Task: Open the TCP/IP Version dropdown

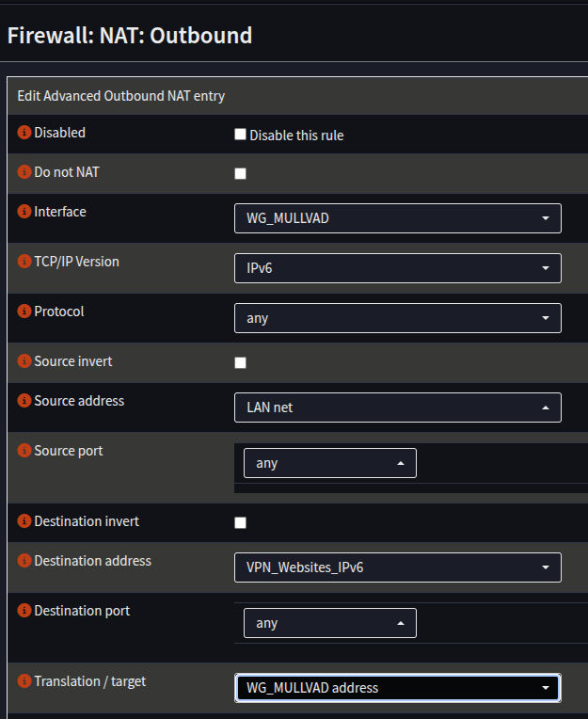Action: click(397, 268)
